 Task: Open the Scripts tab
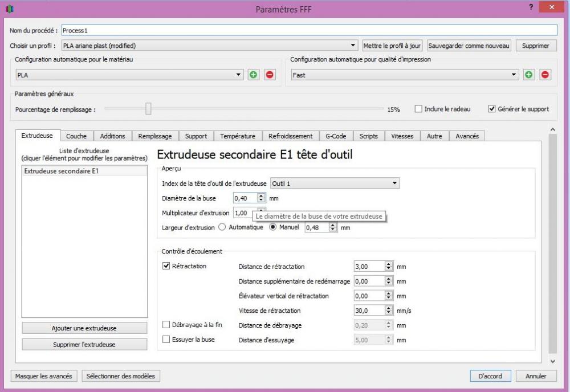click(x=369, y=136)
